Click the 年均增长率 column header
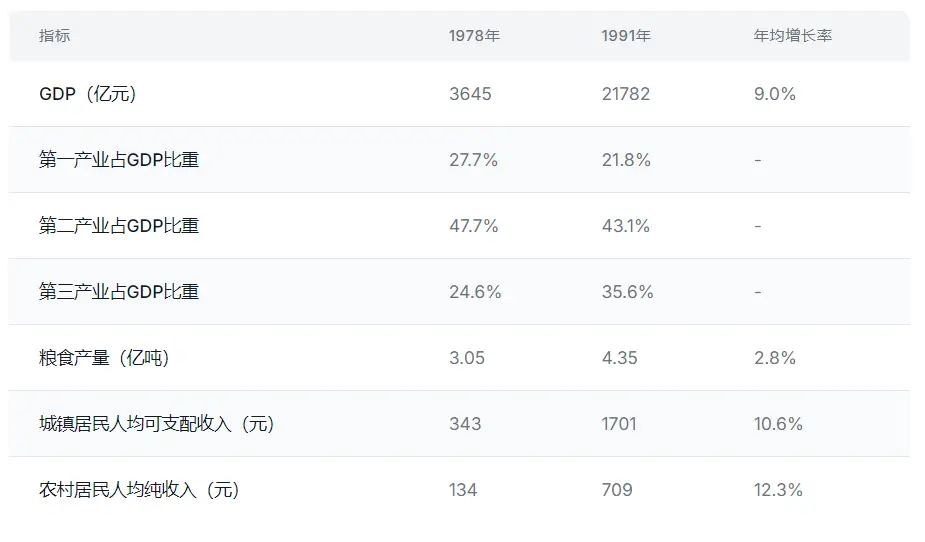Viewport: 925px width, 542px height. (793, 36)
